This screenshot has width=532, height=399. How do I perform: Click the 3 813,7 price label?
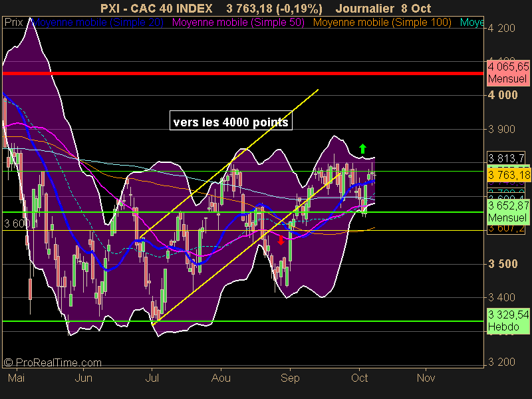(506, 158)
